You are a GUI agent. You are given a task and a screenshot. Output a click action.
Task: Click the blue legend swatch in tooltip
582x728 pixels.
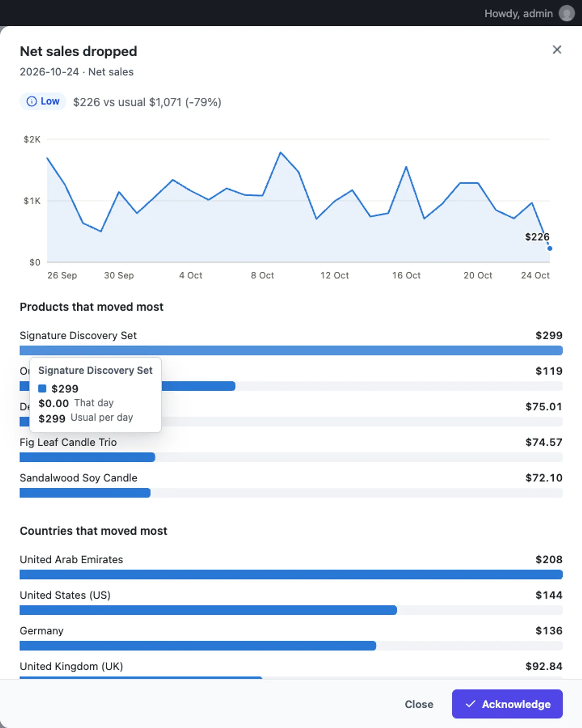[x=42, y=389]
